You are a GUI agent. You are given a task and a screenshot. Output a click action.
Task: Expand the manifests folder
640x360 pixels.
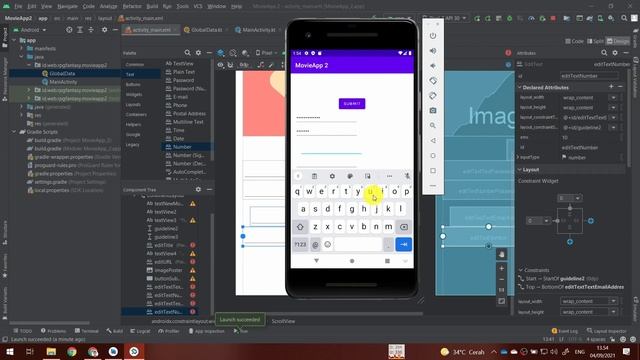click(22, 49)
